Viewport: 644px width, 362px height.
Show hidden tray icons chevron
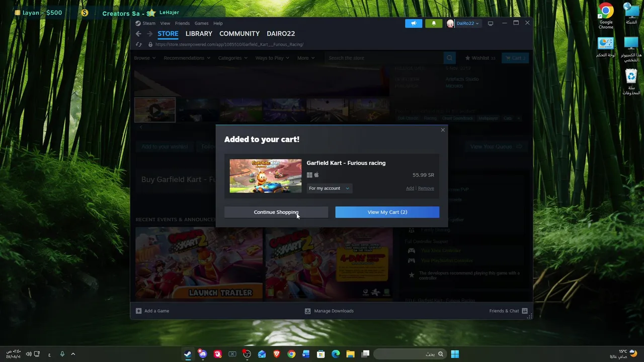[73, 354]
